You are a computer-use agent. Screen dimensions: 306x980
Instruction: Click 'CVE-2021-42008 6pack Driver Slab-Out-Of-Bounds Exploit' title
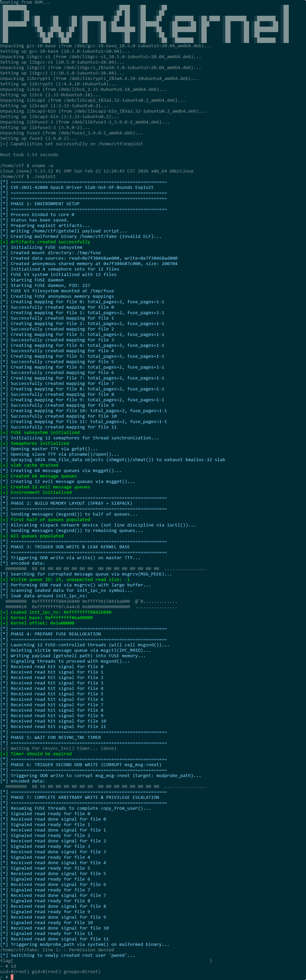(x=77, y=188)
